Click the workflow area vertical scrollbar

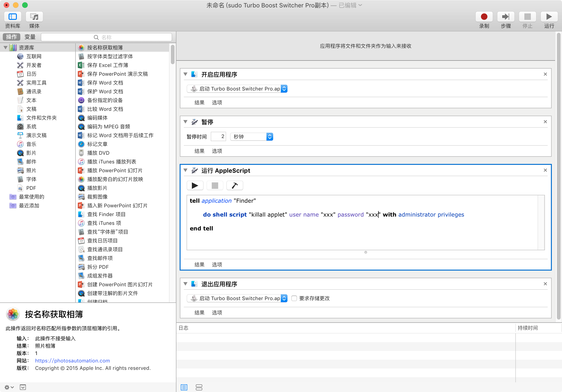(559, 176)
